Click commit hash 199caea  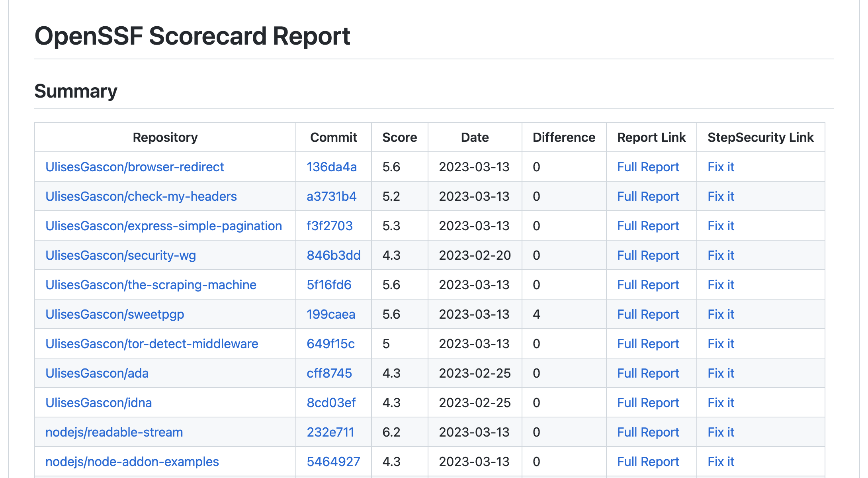pyautogui.click(x=330, y=314)
